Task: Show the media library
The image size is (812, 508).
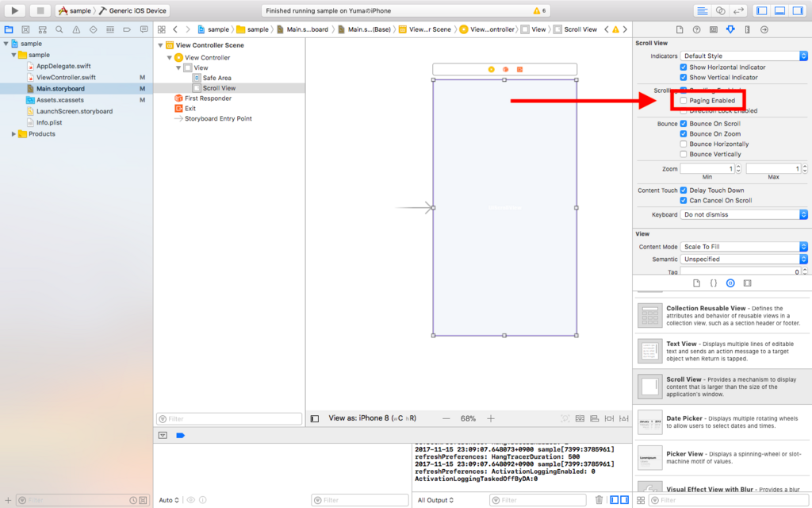Action: tap(747, 283)
